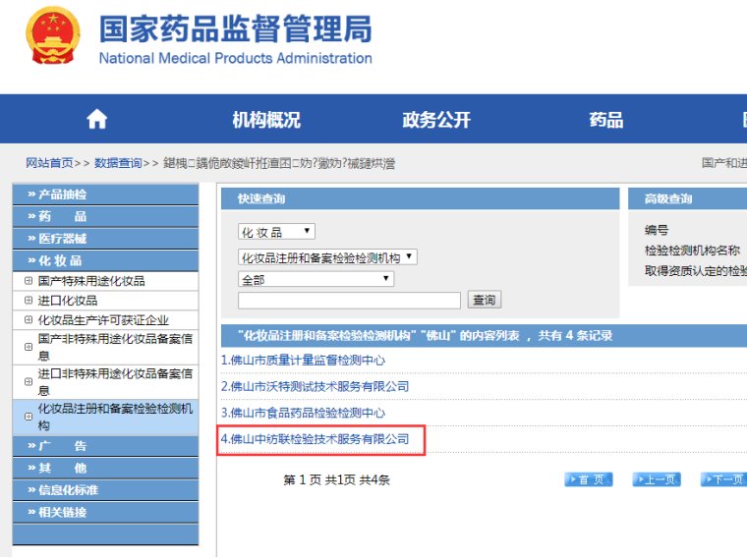Follow the 数据查询 breadcrumb link
747x560 pixels.
pyautogui.click(x=118, y=163)
